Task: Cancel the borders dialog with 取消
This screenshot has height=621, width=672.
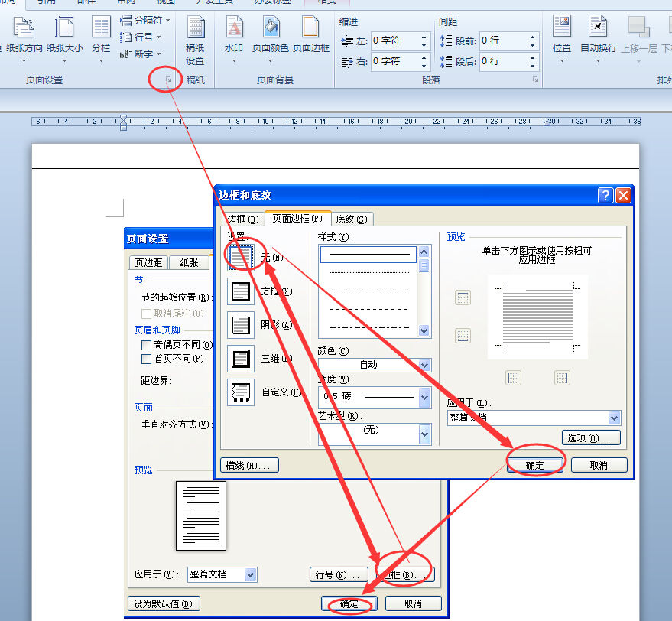Action: (x=599, y=465)
